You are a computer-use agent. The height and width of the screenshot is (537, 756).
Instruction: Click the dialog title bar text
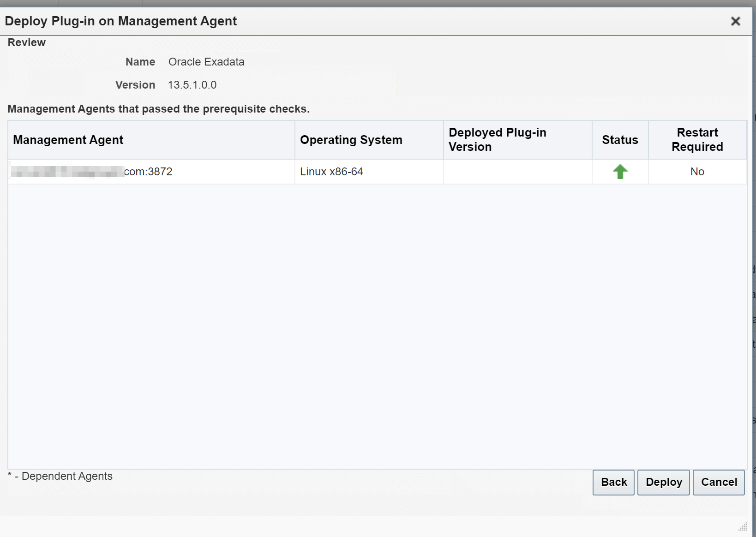tap(121, 21)
